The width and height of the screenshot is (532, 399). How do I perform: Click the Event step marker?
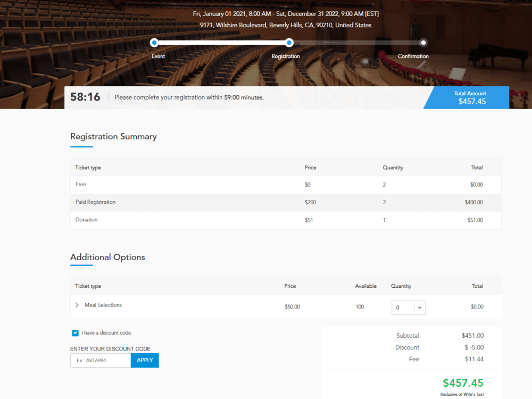(x=154, y=43)
